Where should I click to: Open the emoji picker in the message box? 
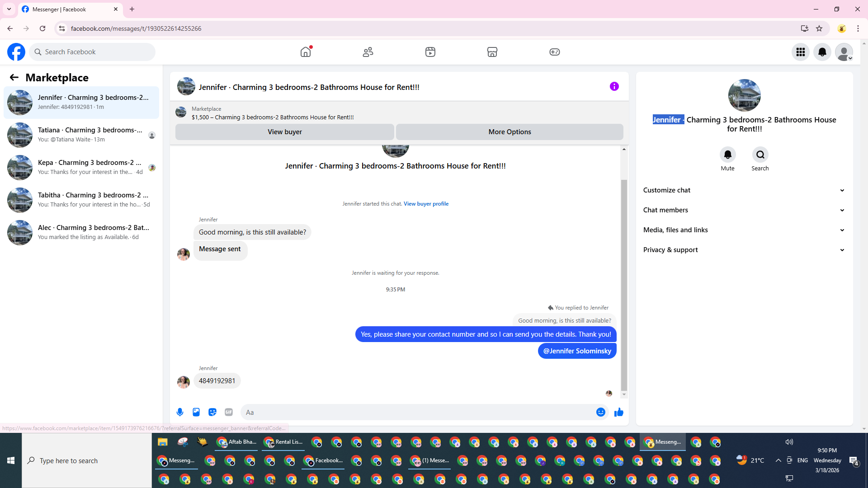(x=600, y=412)
